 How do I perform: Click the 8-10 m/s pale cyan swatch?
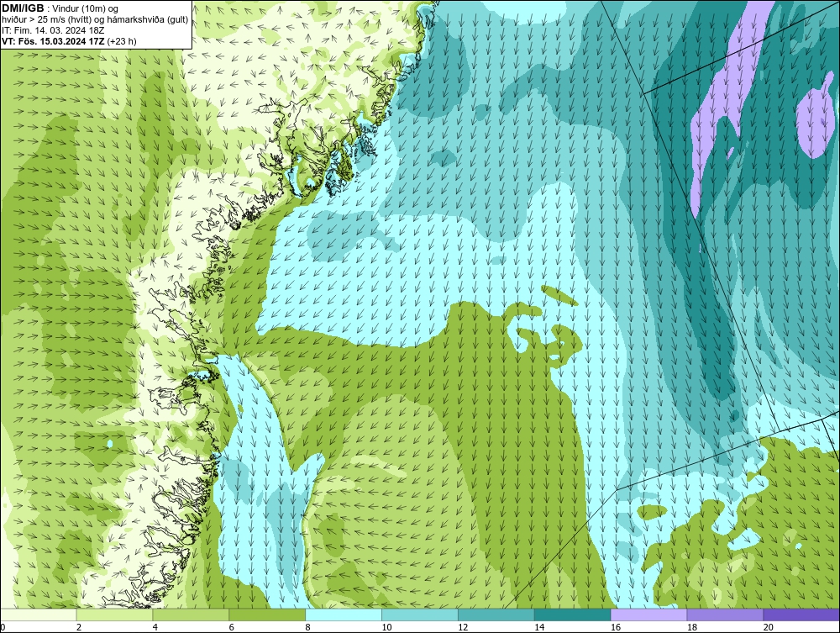344,615
